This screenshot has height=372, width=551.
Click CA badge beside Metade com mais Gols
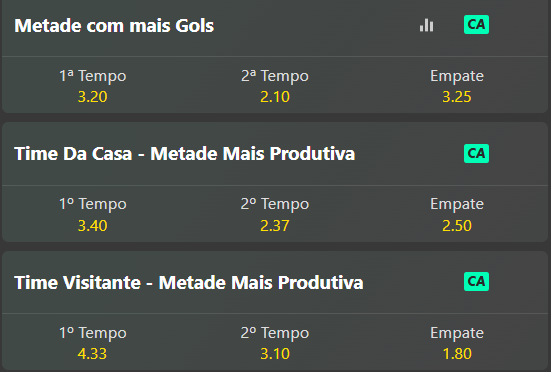pyautogui.click(x=476, y=25)
